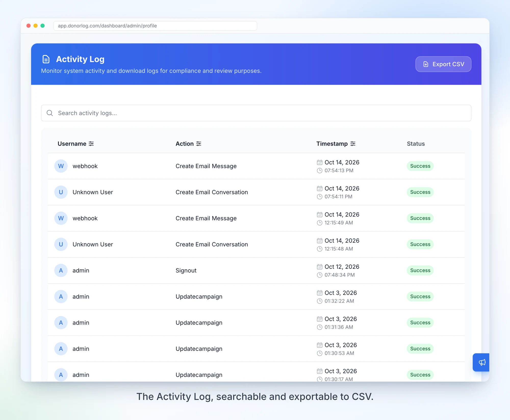Click the Action column header
The image size is (510, 420).
pyautogui.click(x=185, y=144)
